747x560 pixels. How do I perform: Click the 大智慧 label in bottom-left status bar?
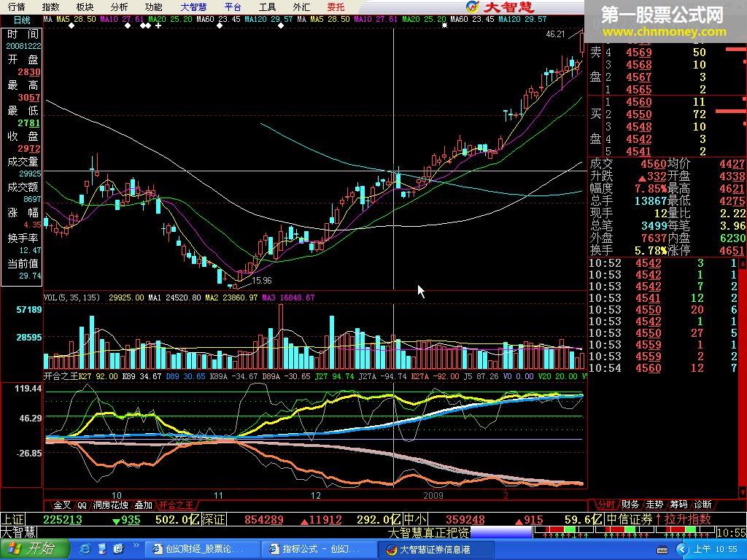[x=18, y=532]
